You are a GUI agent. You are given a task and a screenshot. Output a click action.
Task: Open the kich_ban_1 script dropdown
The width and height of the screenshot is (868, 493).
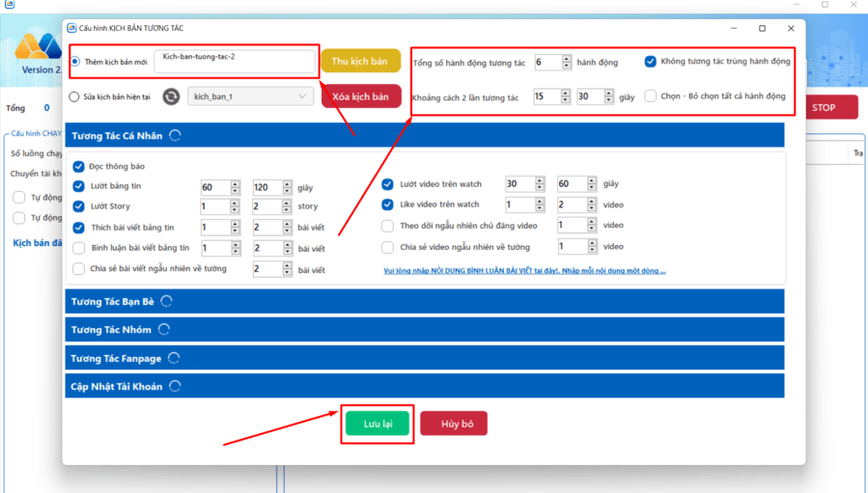tap(250, 96)
